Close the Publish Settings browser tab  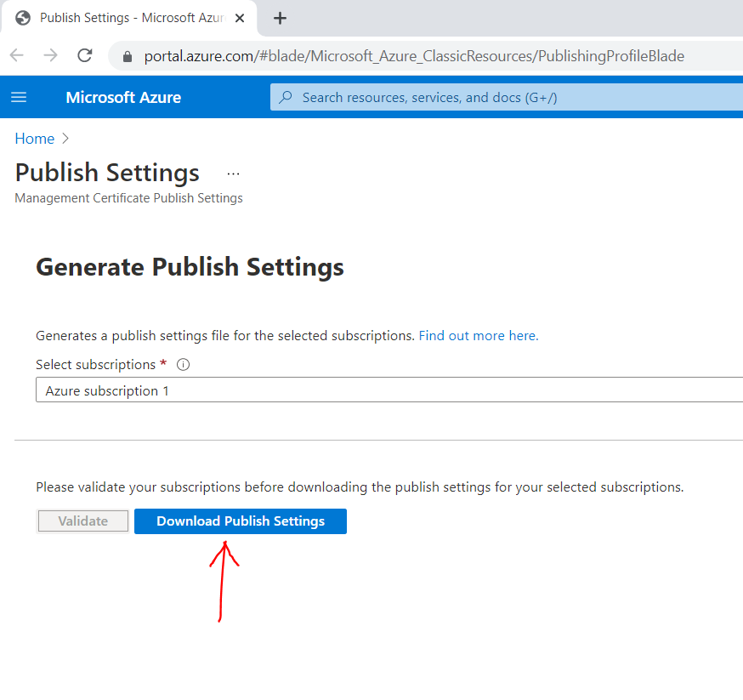pos(240,18)
